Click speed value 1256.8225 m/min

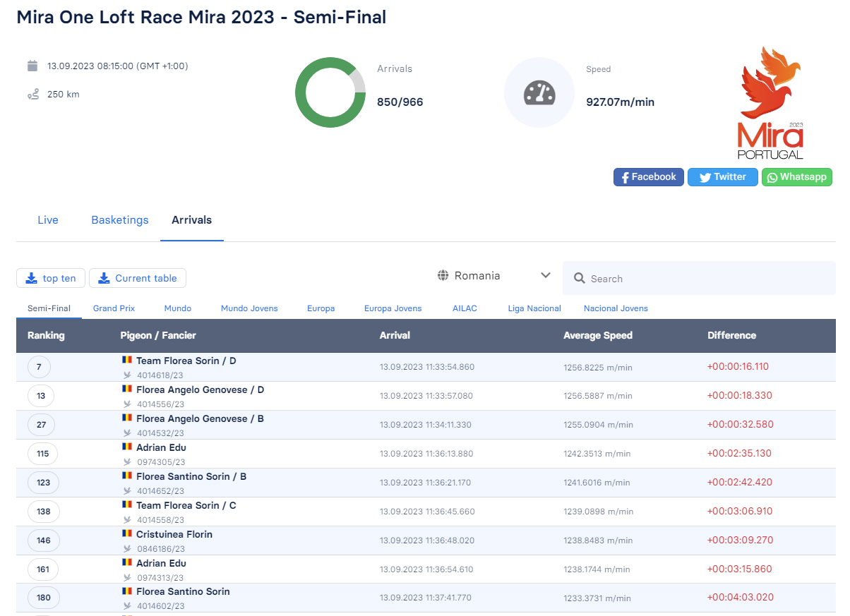click(x=598, y=367)
